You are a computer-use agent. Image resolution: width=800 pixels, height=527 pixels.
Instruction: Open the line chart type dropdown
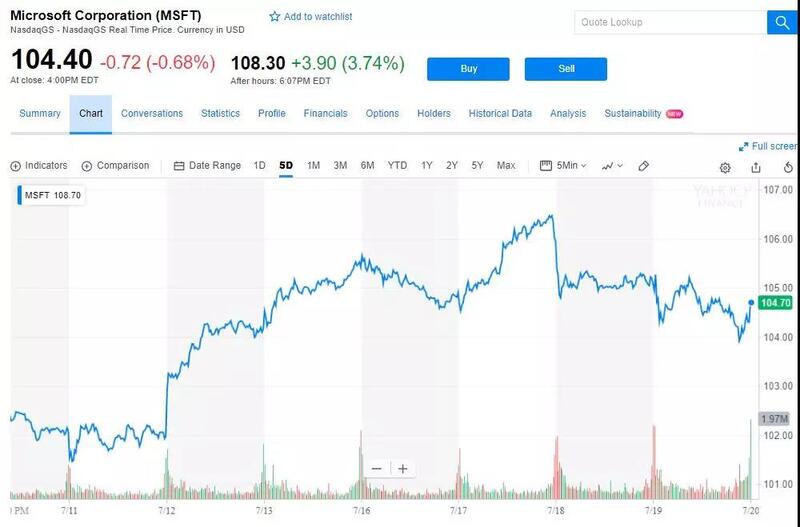[612, 166]
